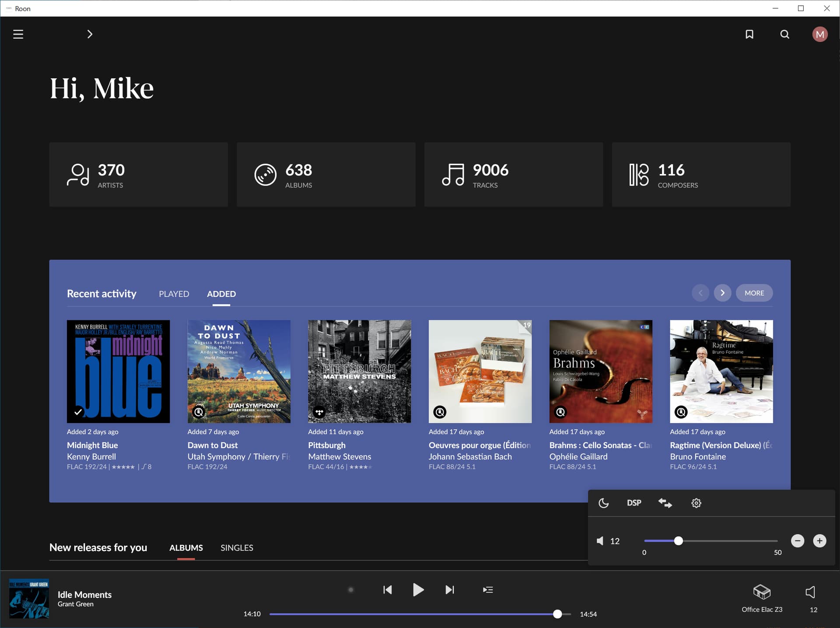Click the library checkmark on Midnight Blue cover
This screenshot has height=628, width=840.
pyautogui.click(x=78, y=412)
